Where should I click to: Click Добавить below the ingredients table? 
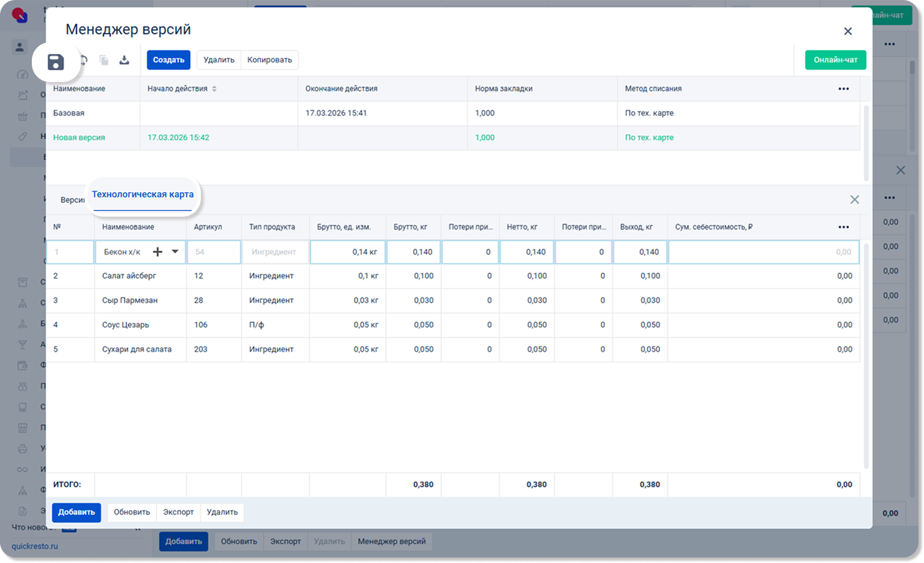pyautogui.click(x=77, y=512)
